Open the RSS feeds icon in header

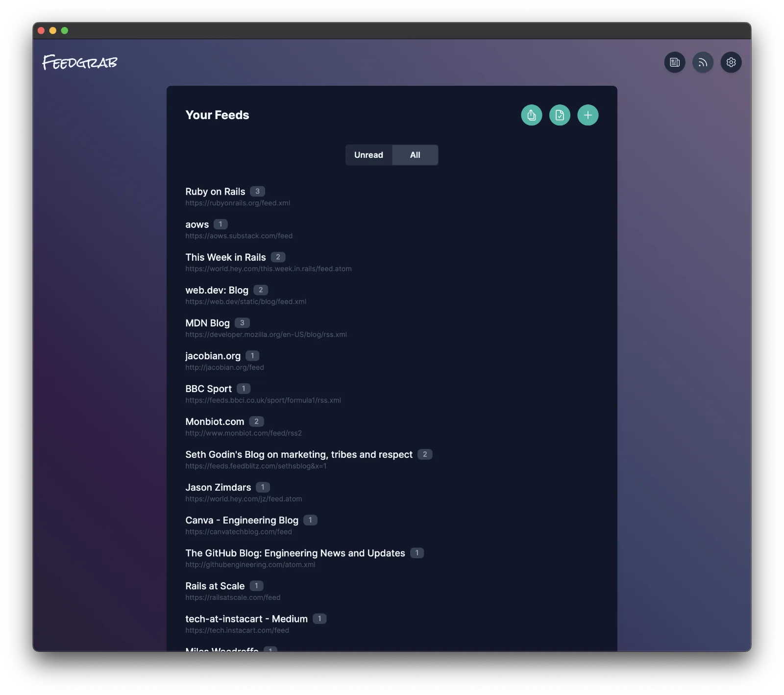703,62
